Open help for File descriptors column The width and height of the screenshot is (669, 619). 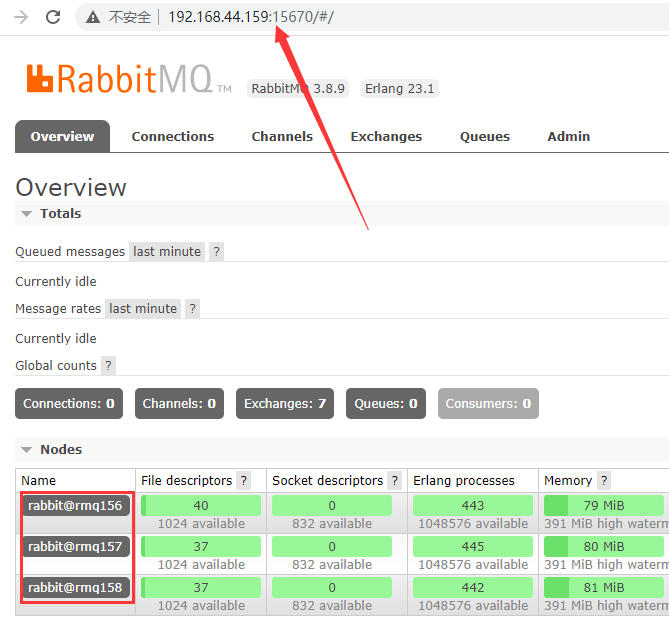pyautogui.click(x=244, y=481)
